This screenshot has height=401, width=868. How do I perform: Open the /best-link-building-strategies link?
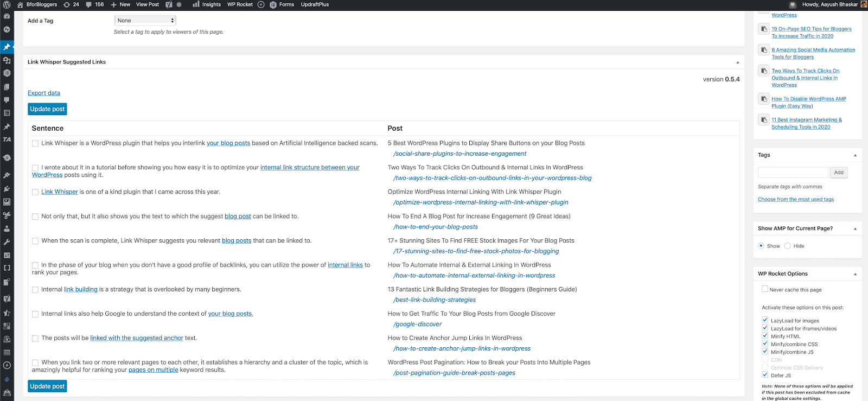point(435,300)
